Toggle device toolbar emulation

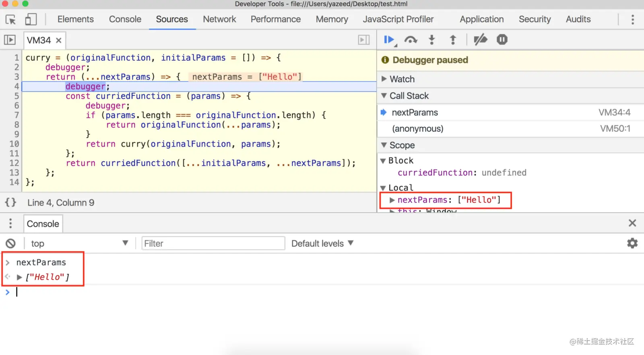click(31, 19)
